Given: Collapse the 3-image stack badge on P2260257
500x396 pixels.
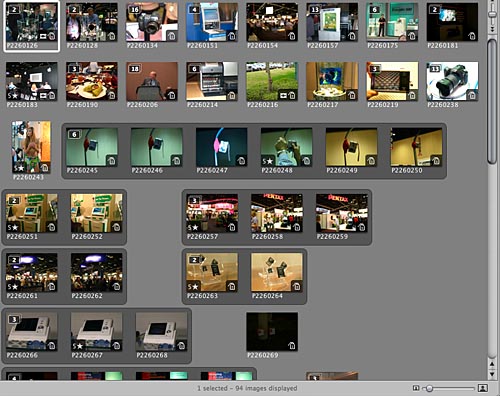Looking at the screenshot, I should 194,201.
